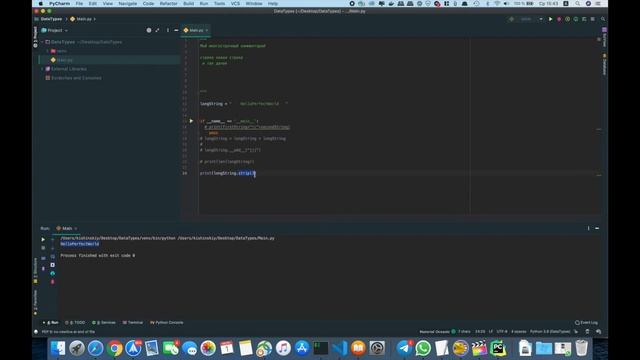Open the Project vertical tool tab on left edge

[x=36, y=38]
